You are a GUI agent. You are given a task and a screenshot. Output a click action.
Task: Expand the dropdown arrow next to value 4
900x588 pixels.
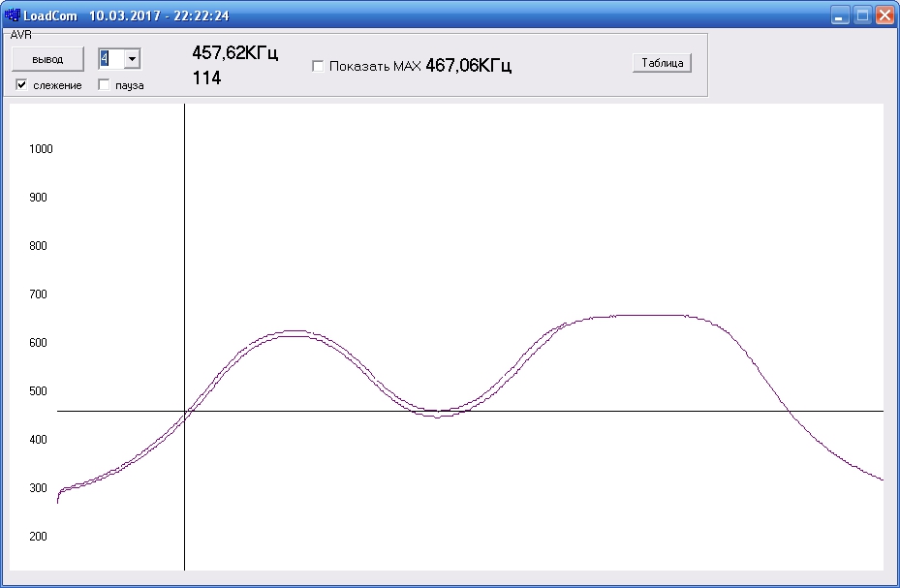point(132,59)
